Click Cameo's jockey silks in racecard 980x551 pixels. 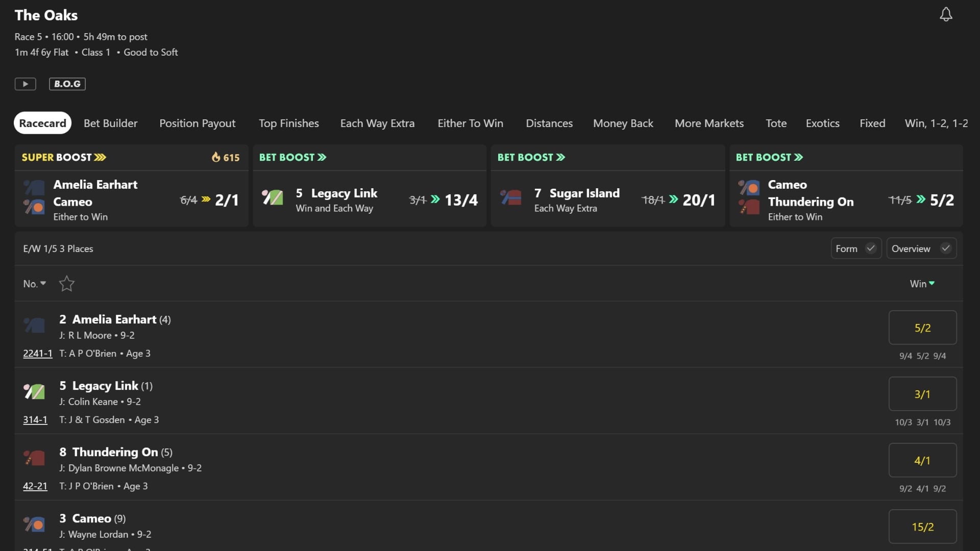35,524
